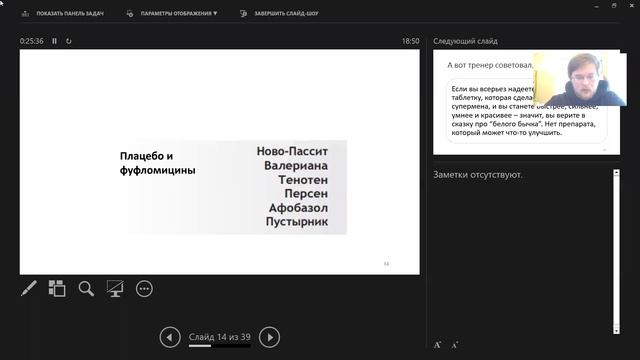Viewport: 640px width, 360px height.
Task: Minimize the presenter view window
Action: point(597,6)
